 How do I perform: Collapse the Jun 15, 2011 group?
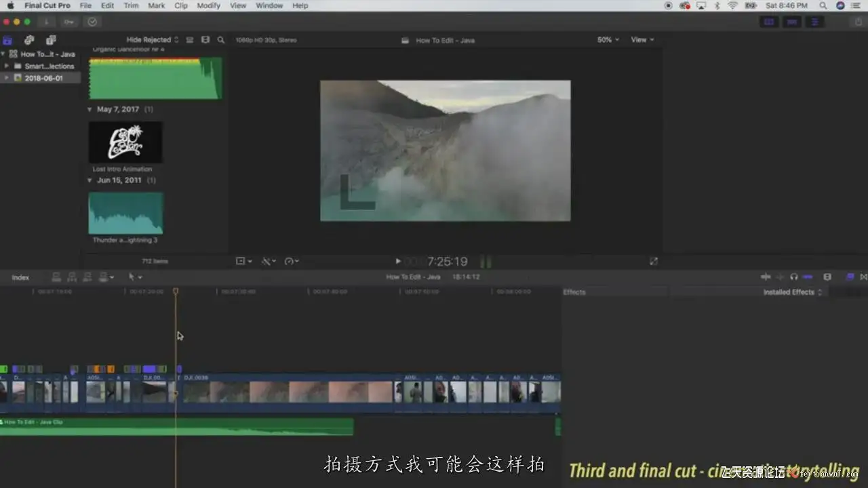pos(90,180)
